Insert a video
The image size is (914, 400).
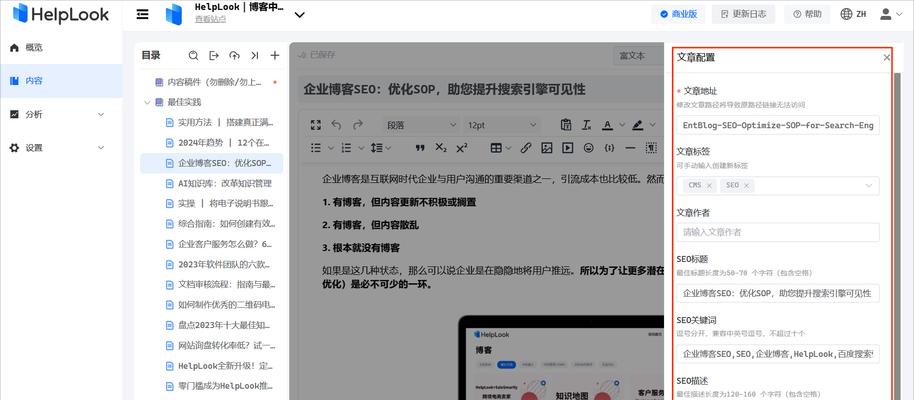pos(567,148)
